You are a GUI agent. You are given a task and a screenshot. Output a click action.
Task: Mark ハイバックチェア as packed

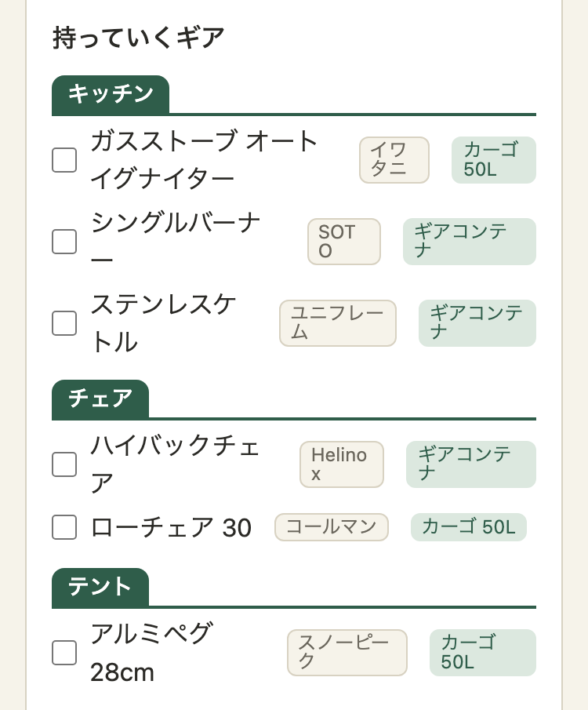point(64,464)
